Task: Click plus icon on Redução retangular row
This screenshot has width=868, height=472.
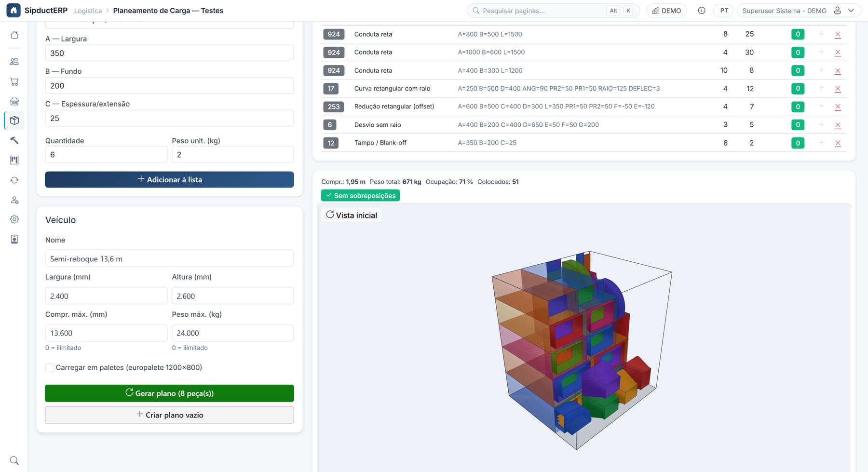Action: (x=821, y=106)
